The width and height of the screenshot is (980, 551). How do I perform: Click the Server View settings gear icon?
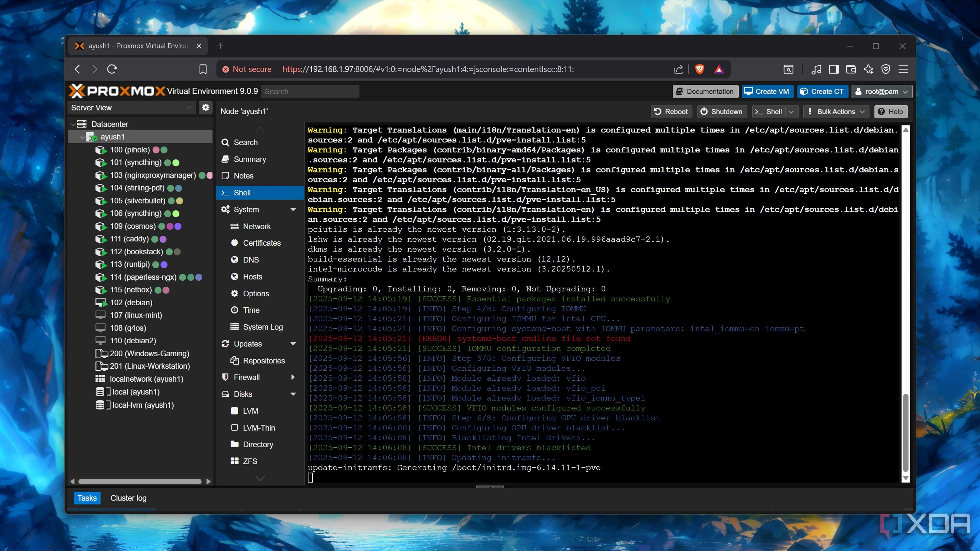point(205,108)
